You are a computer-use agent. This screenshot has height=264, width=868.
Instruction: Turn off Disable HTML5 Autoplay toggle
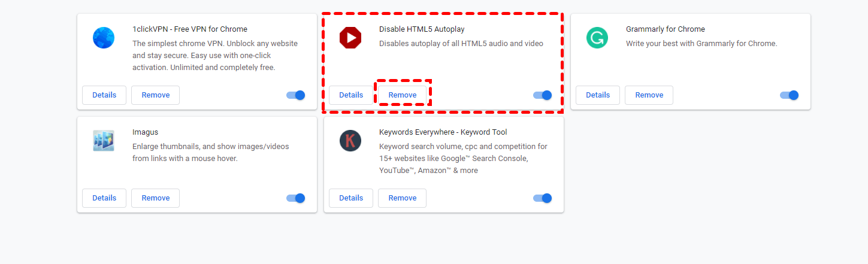click(543, 95)
